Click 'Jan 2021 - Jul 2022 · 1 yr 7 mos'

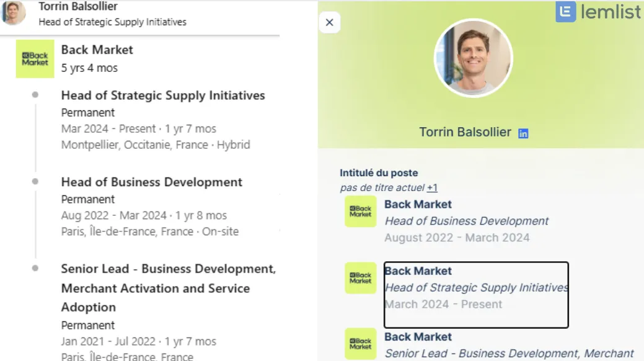[x=138, y=342]
